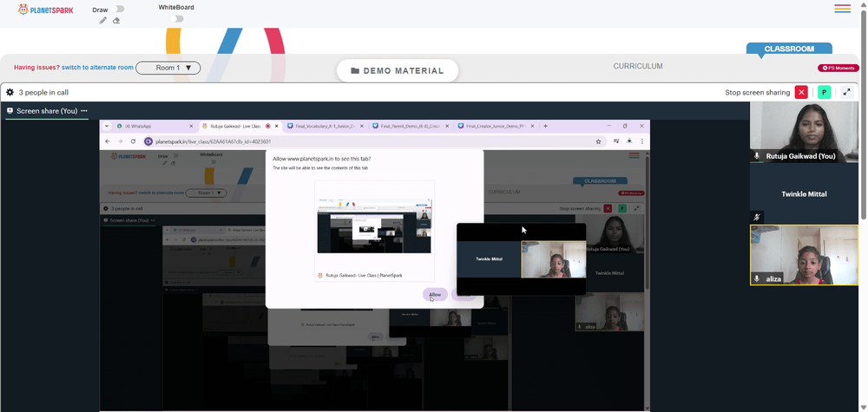The width and height of the screenshot is (868, 412).
Task: Click Twinkle Mittal's muted microphone icon
Action: [x=757, y=218]
